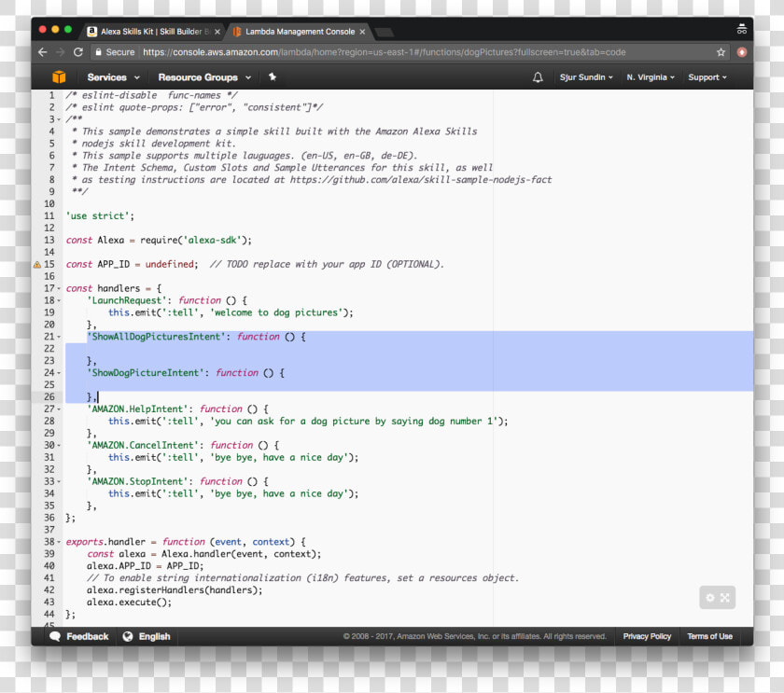Switch to Alexa Skills Kit tab
Screen dimensions: 784x693
152,32
